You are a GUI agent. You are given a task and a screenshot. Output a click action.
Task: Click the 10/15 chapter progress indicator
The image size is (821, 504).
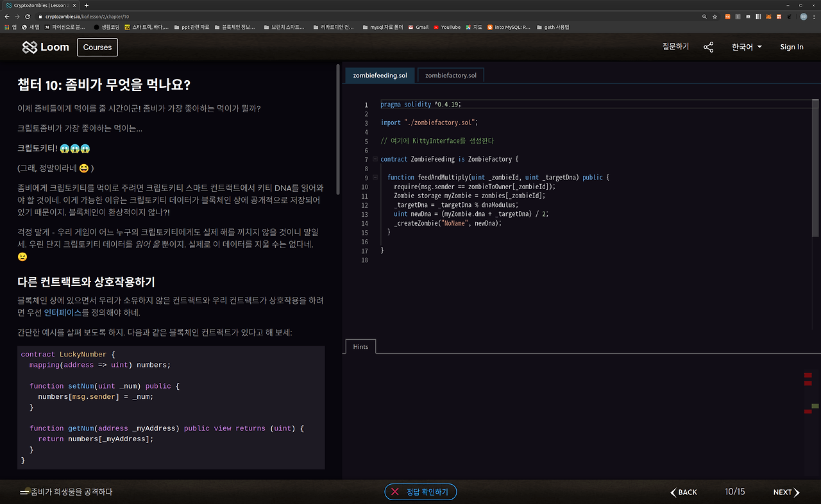point(735,492)
